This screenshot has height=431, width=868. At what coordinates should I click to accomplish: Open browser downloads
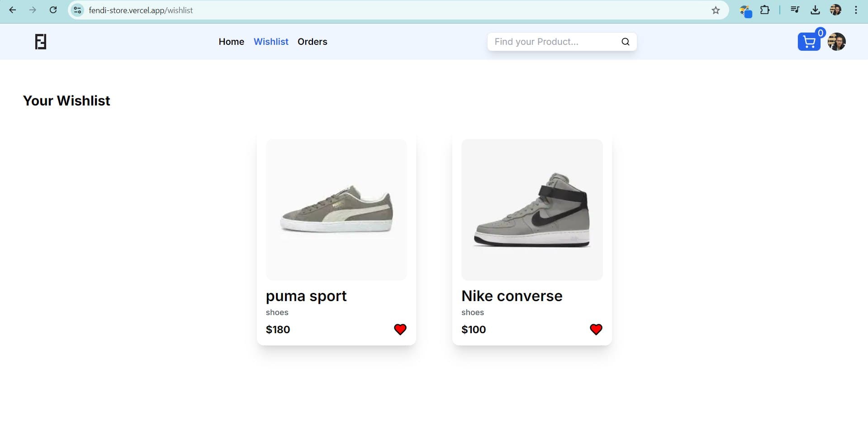[815, 10]
